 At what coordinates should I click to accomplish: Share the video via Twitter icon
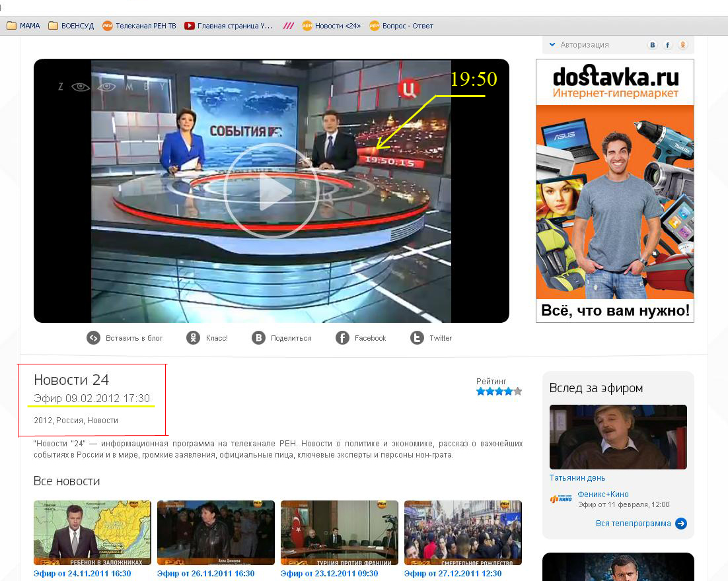[x=417, y=338]
